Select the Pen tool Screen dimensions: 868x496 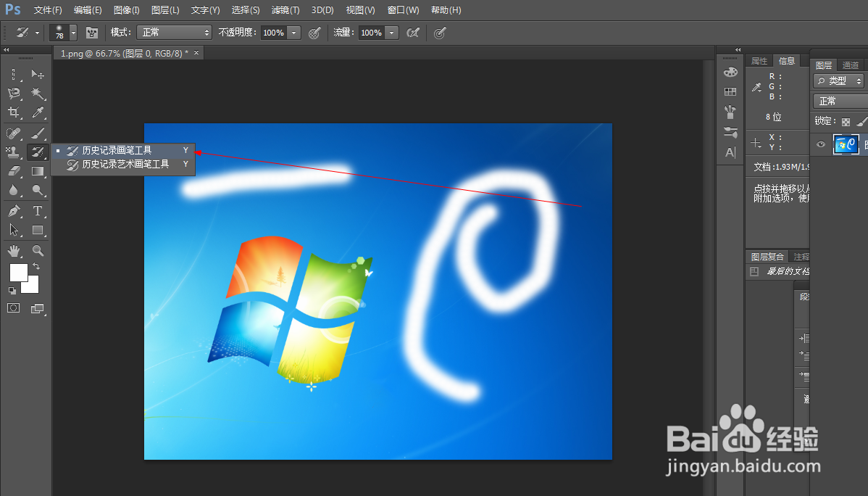click(14, 210)
